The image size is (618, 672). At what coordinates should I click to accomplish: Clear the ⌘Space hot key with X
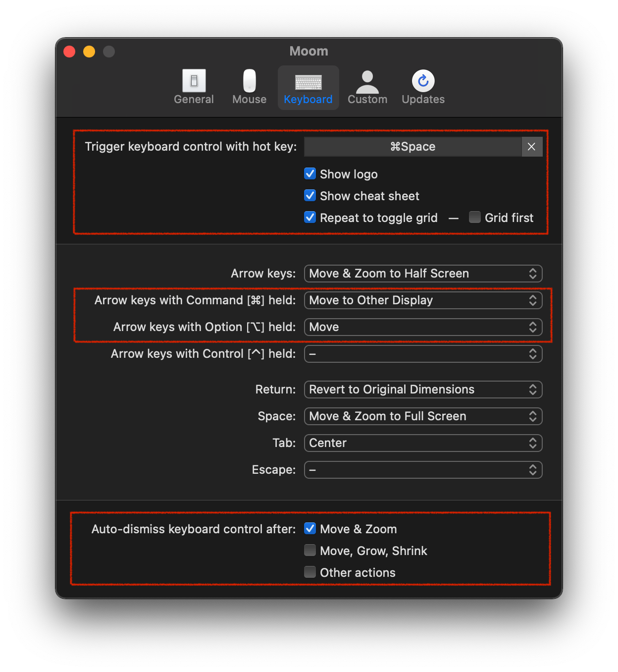click(532, 147)
